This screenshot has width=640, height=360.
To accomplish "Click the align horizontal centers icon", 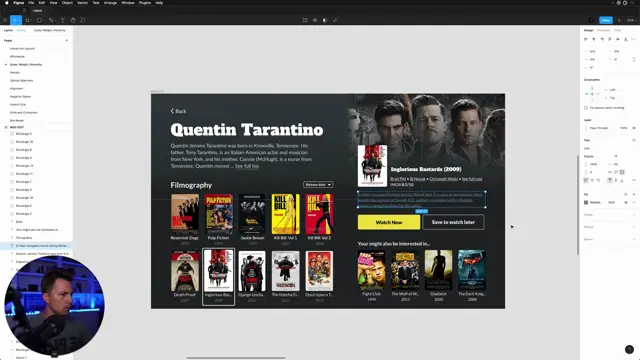I will click(594, 39).
